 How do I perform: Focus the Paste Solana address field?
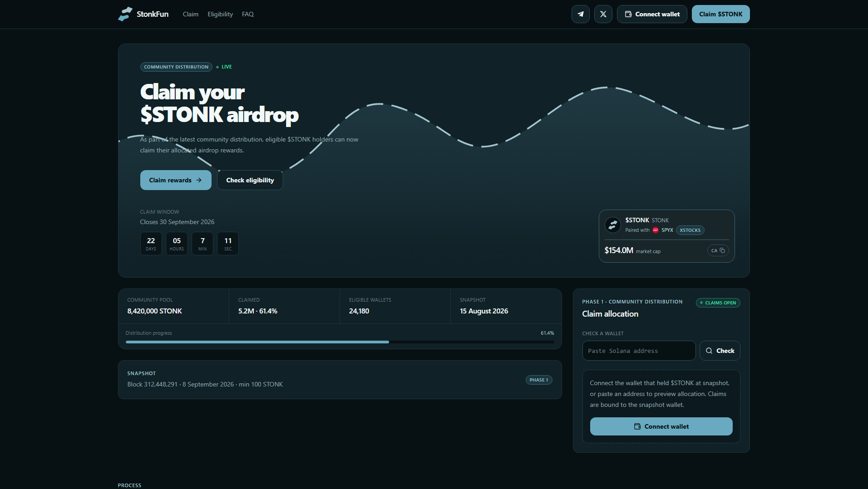click(x=639, y=351)
